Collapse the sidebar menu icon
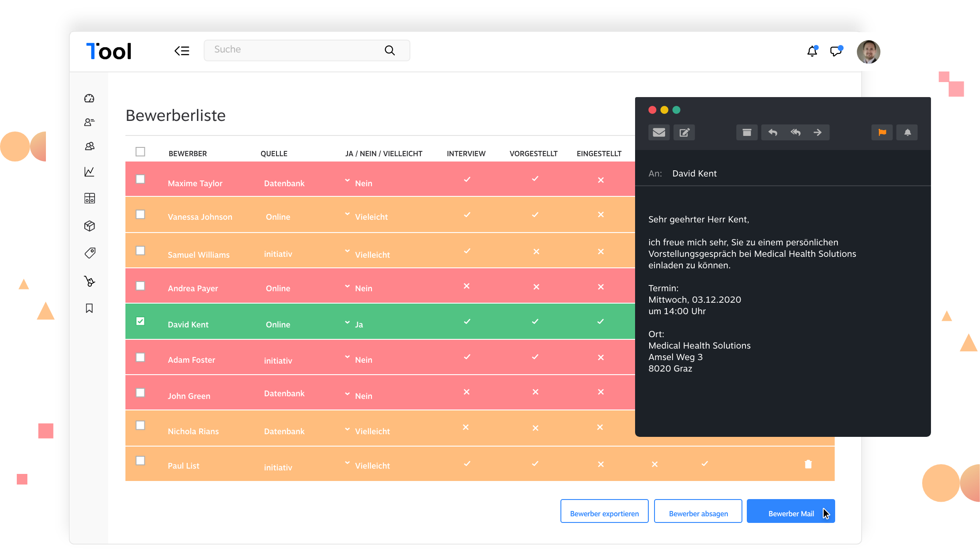Screen dimensions: 980x556 coord(182,51)
